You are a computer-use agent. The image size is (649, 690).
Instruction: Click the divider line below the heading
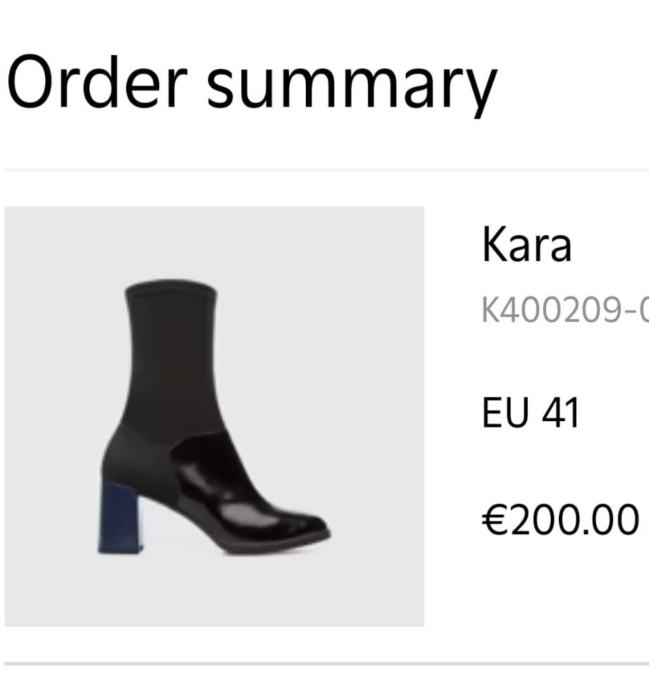click(326, 169)
